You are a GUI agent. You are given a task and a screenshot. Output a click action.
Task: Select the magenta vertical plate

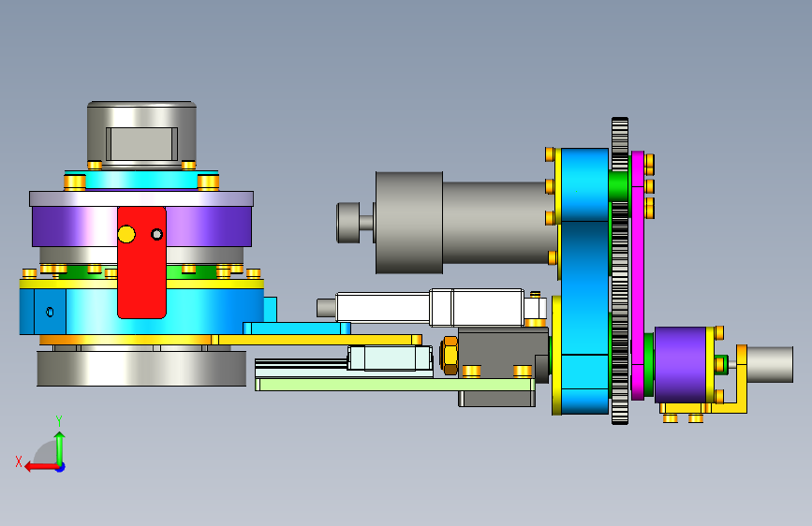(x=638, y=275)
